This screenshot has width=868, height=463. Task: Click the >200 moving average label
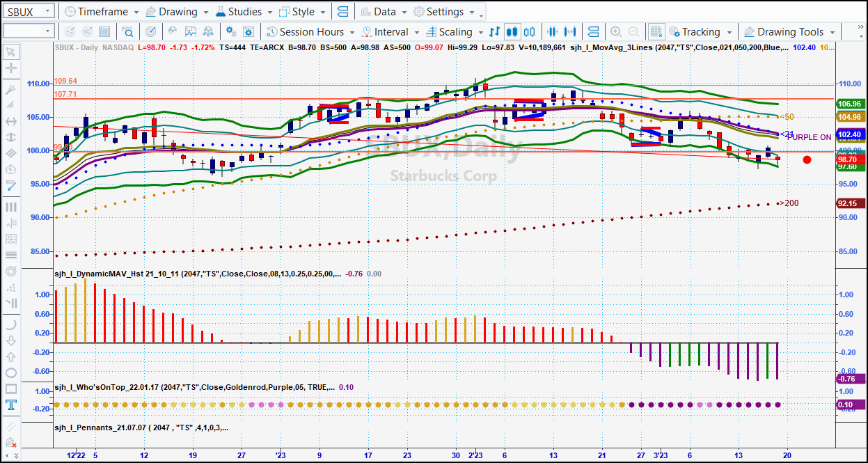tap(789, 203)
